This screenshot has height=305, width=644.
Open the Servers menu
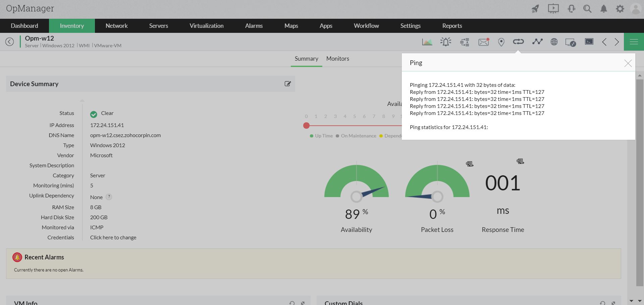159,26
